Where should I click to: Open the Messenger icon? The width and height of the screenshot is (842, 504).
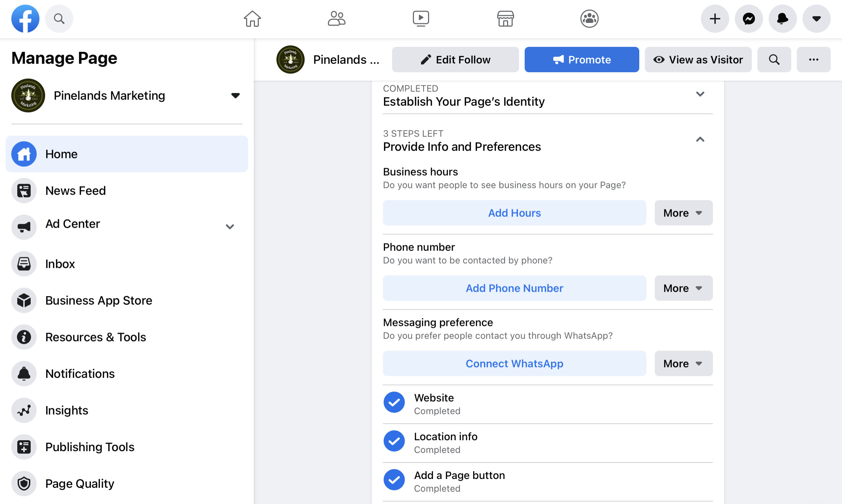749,19
